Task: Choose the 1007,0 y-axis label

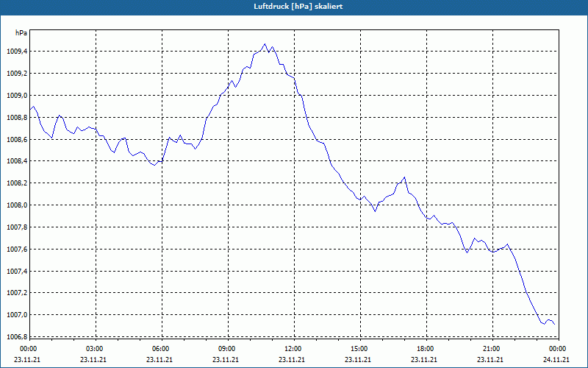Action: point(17,315)
